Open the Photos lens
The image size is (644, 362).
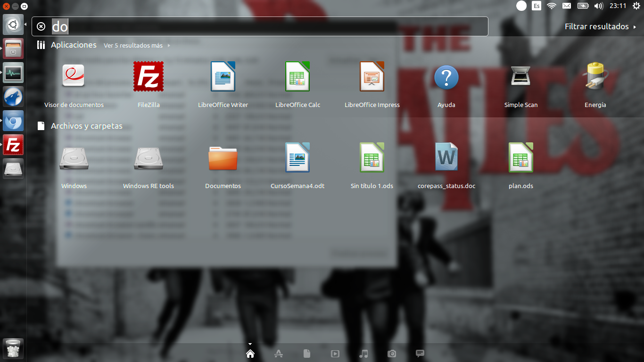coord(392,354)
